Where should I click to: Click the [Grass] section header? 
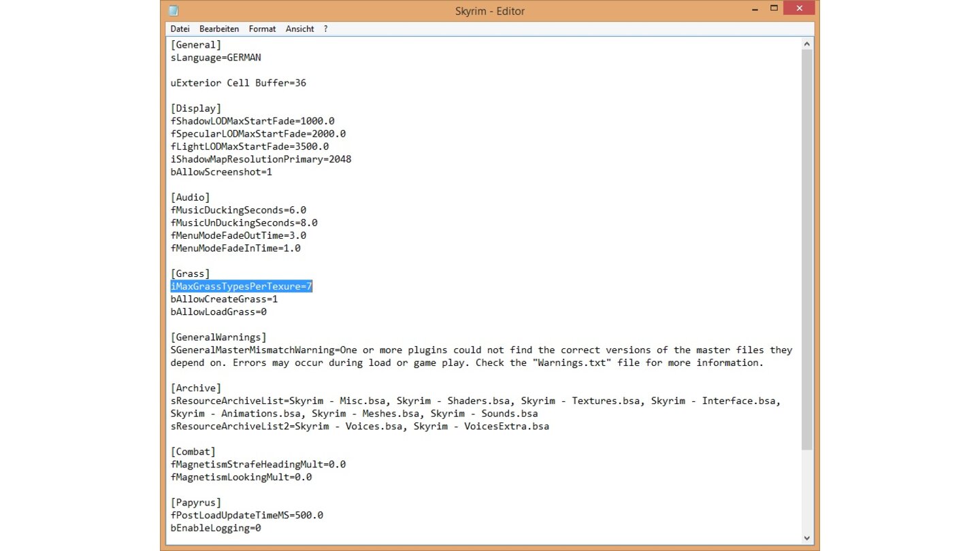(191, 274)
